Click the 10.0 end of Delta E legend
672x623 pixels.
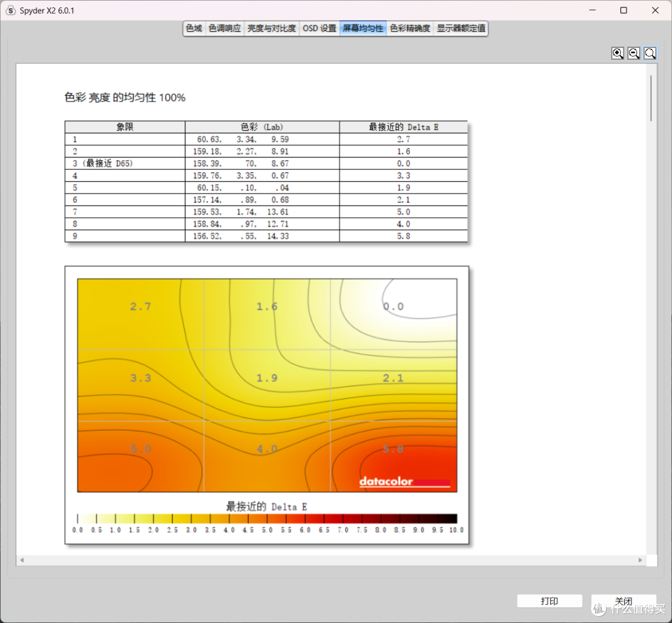point(457,530)
